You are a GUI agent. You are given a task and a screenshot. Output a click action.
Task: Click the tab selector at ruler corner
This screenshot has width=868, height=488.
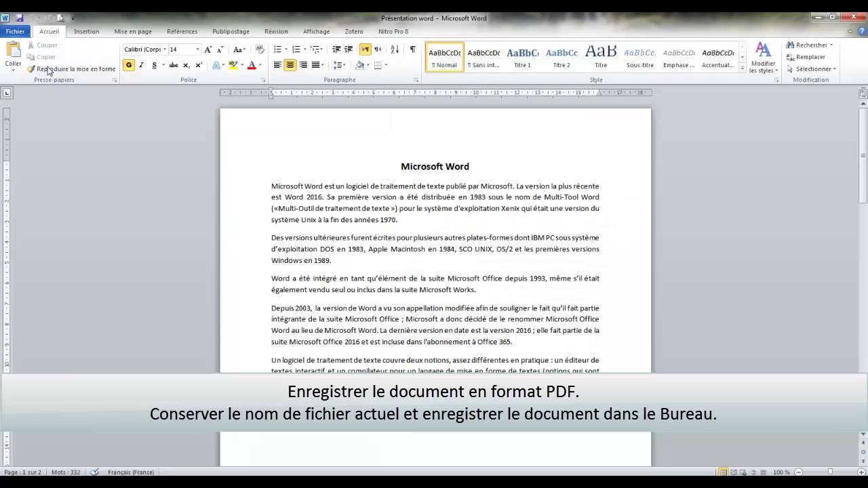click(x=7, y=93)
